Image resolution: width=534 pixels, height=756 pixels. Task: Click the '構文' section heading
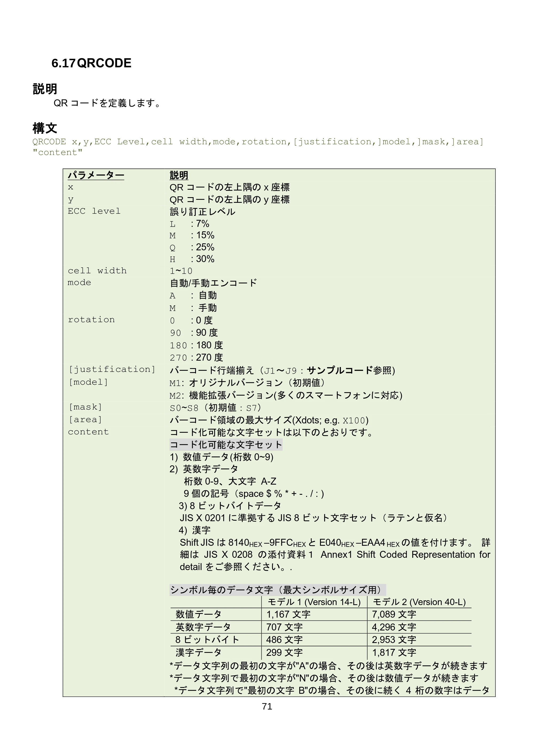pos(45,128)
